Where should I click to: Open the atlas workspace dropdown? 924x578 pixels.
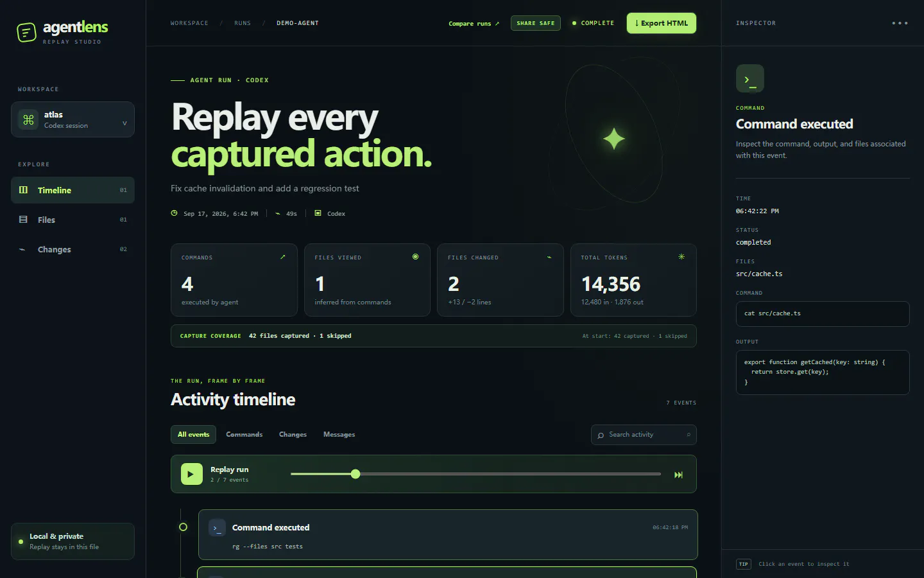(x=73, y=119)
